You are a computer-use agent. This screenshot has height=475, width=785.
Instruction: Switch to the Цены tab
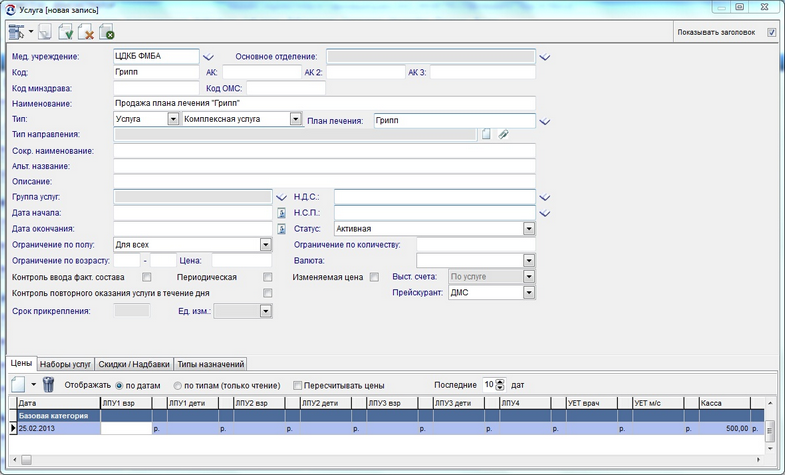coord(22,363)
